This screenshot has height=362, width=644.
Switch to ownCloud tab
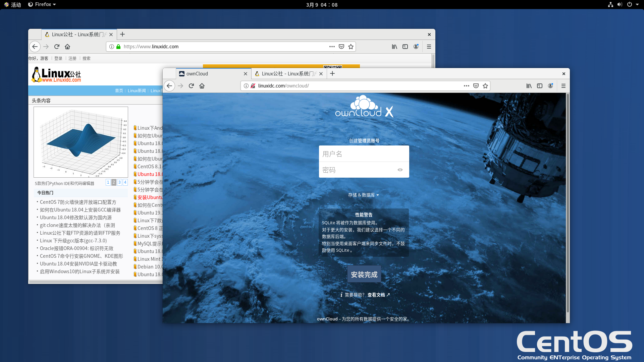point(214,74)
